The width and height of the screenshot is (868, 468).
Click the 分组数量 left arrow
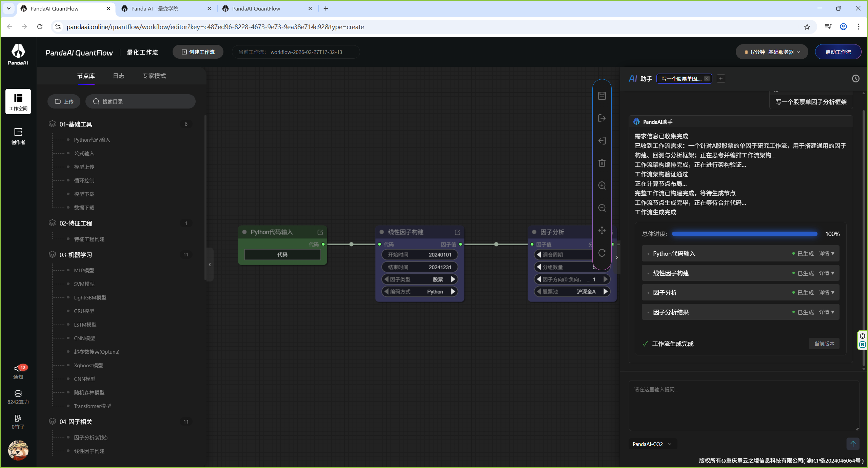[539, 267]
